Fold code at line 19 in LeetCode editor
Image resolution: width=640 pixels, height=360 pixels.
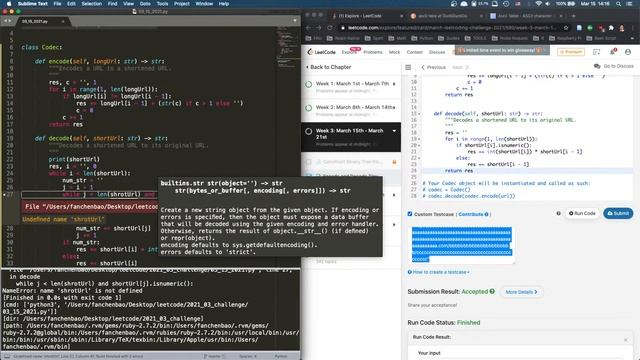point(419,139)
